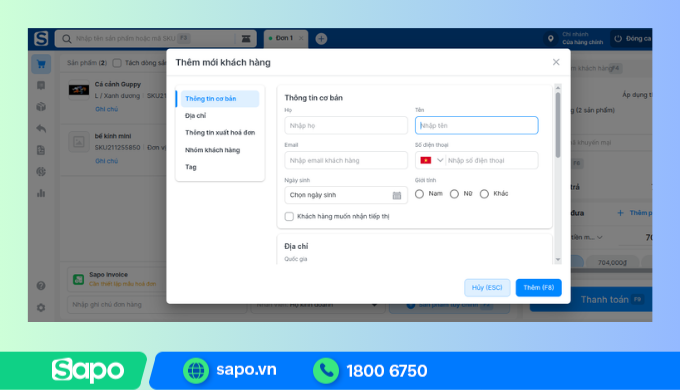
Task: Open the country flag phone code dropdown
Action: (x=432, y=160)
